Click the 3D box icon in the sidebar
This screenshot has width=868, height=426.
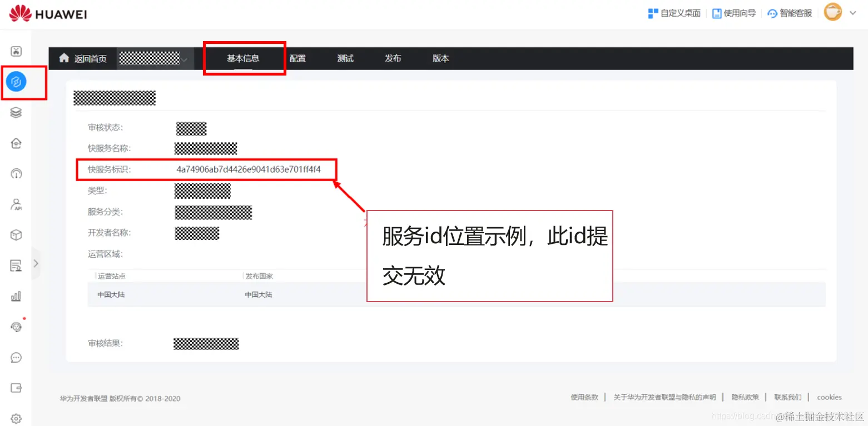click(16, 234)
